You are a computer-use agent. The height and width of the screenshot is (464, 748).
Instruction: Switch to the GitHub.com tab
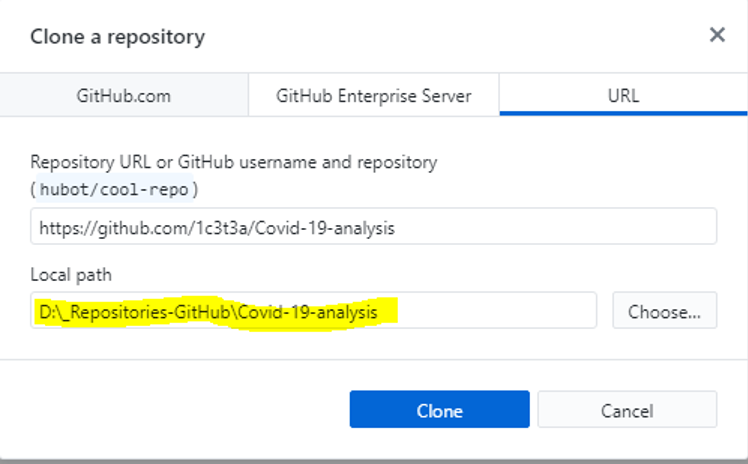coord(124,97)
